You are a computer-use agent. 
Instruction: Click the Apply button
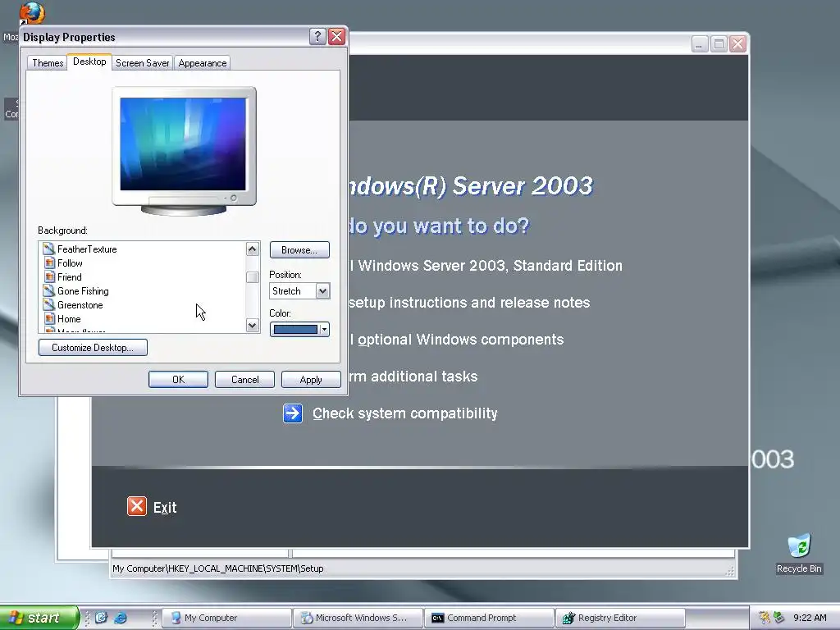(x=311, y=379)
